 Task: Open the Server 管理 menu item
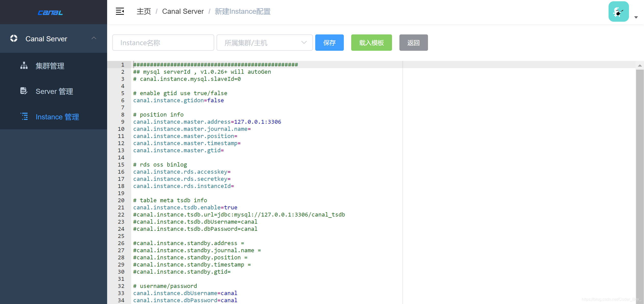(x=54, y=91)
